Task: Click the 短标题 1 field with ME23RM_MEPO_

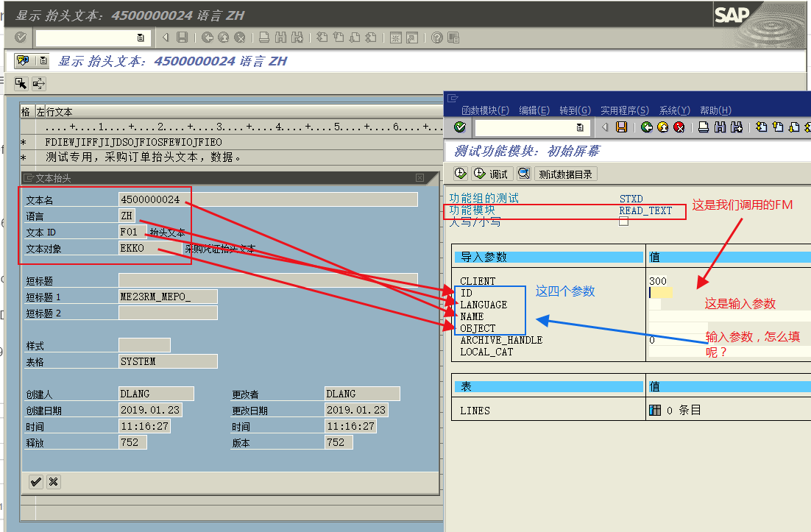Action: [168, 297]
